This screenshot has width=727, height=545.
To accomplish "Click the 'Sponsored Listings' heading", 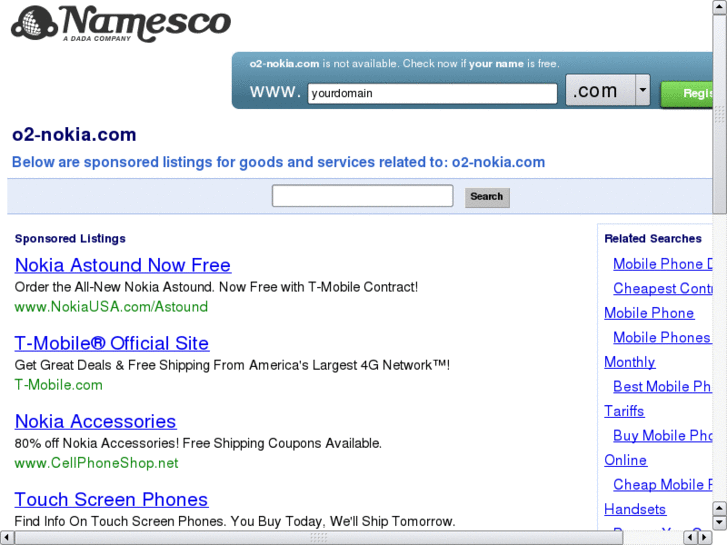I will 70,238.
